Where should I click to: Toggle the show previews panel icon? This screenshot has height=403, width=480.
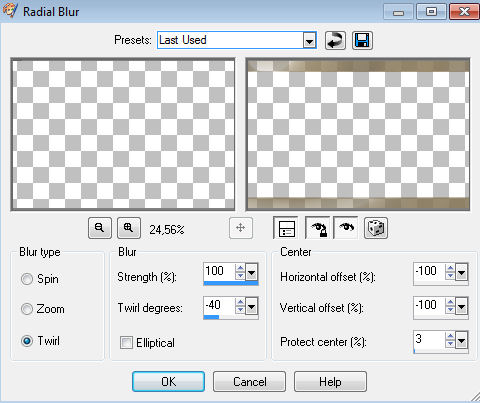click(285, 228)
